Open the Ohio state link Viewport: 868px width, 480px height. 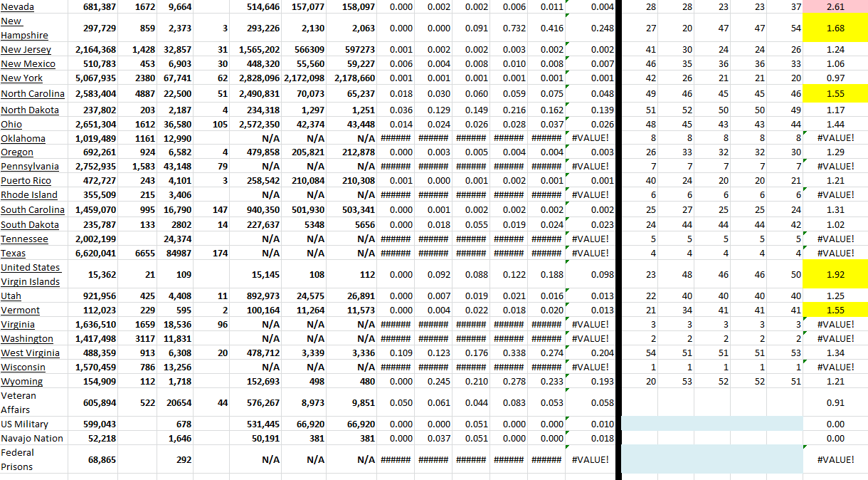coord(13,124)
